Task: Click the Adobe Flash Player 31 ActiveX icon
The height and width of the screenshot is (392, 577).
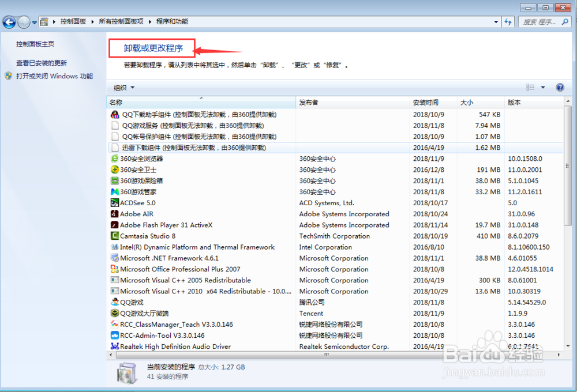Action: [115, 225]
